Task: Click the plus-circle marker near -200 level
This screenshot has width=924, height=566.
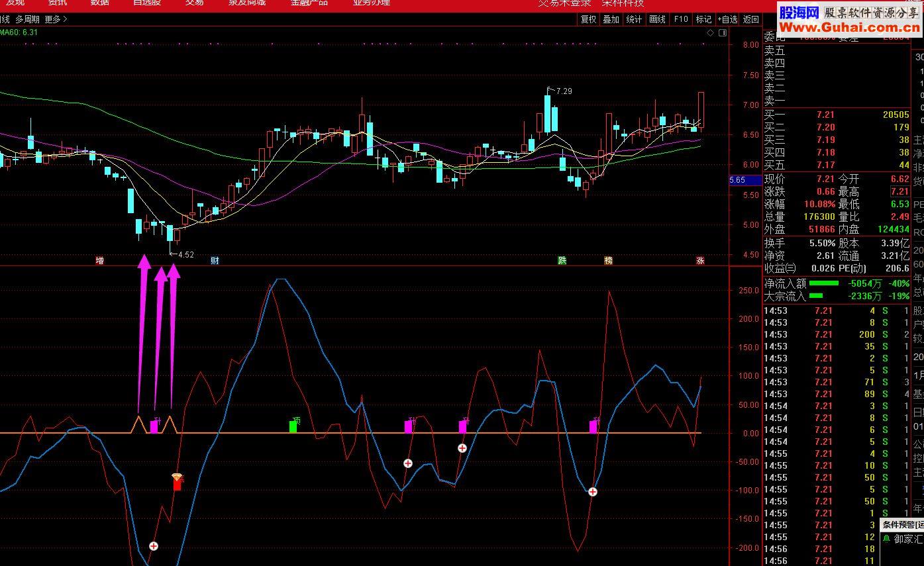Action: tap(154, 546)
